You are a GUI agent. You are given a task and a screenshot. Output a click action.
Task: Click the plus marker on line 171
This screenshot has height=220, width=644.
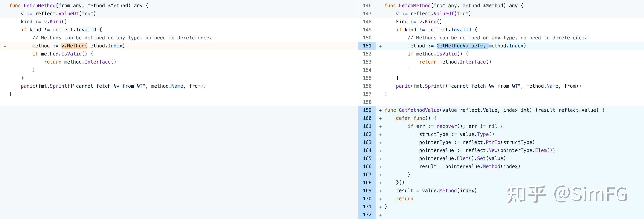point(380,207)
